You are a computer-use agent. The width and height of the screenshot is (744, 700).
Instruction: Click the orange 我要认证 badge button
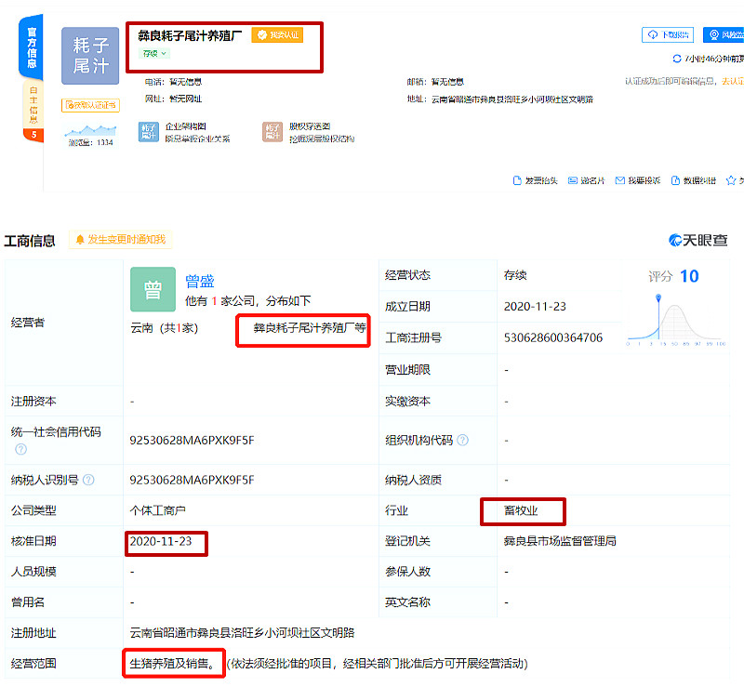(277, 35)
